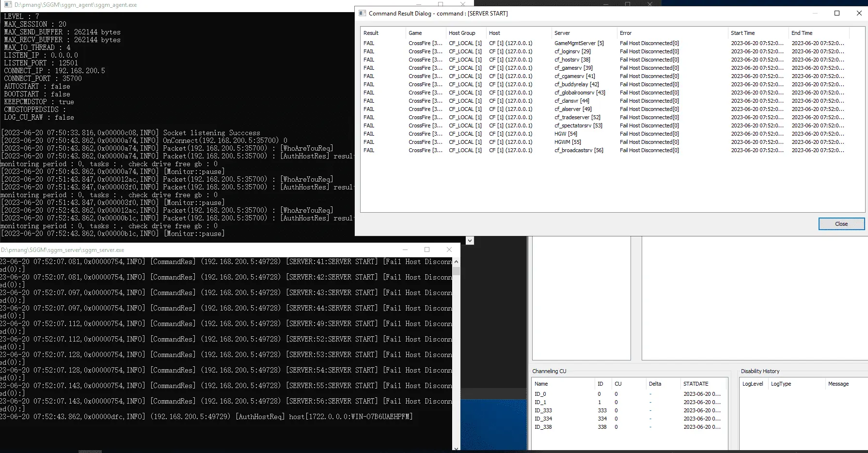Maximize the sggm_server.exe console window
This screenshot has width=868, height=453.
pos(427,250)
